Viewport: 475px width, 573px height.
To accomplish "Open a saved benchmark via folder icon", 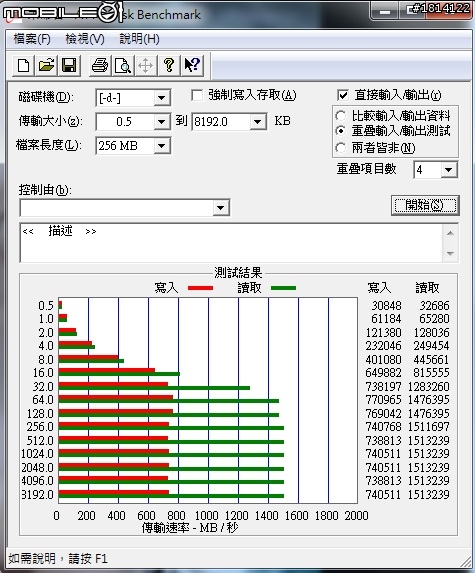I will click(x=46, y=66).
